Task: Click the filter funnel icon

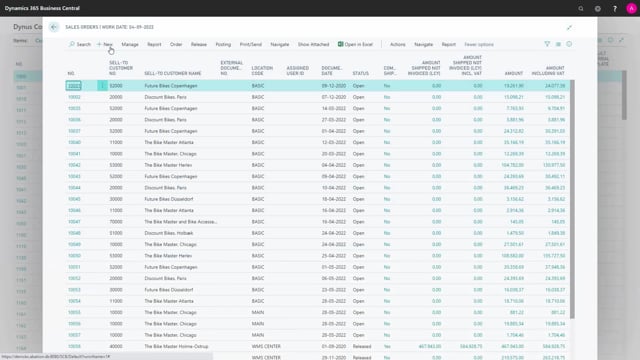Action: (547, 44)
